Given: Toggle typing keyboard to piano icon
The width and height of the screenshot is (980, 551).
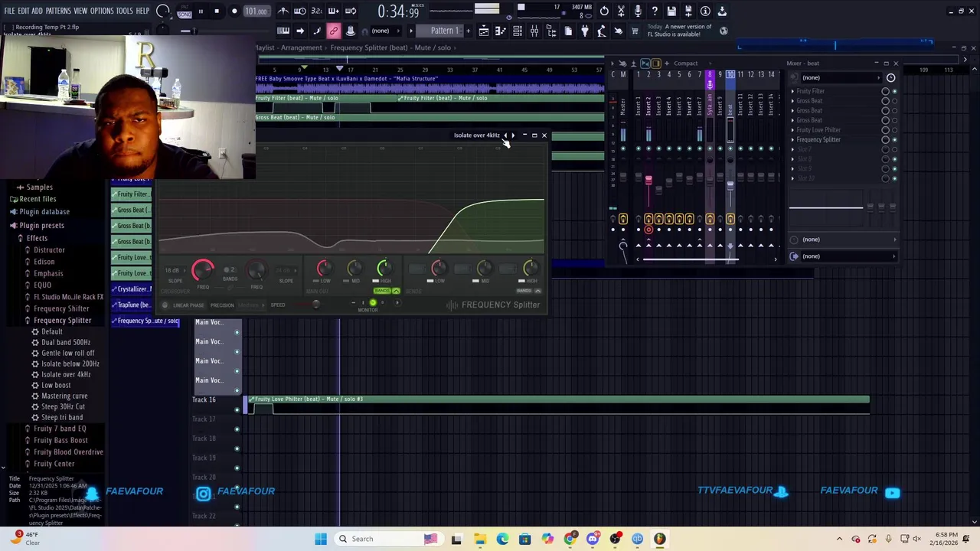Looking at the screenshot, I should [283, 31].
